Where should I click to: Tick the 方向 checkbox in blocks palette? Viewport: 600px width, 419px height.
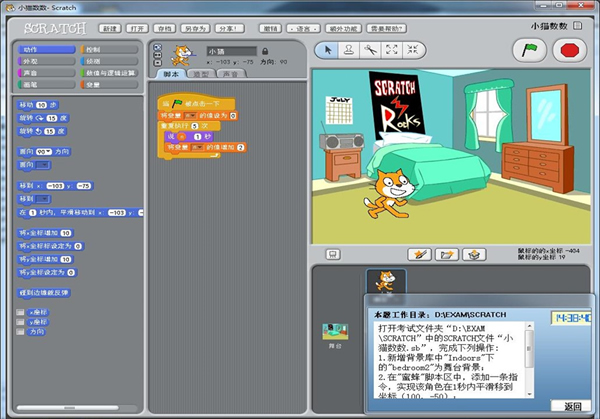[x=20, y=331]
